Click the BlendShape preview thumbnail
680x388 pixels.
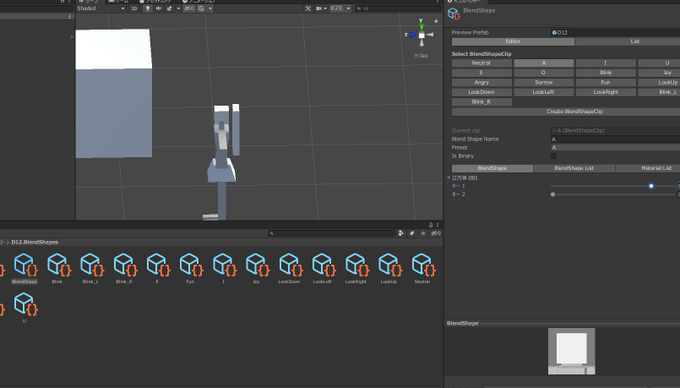tap(572, 351)
